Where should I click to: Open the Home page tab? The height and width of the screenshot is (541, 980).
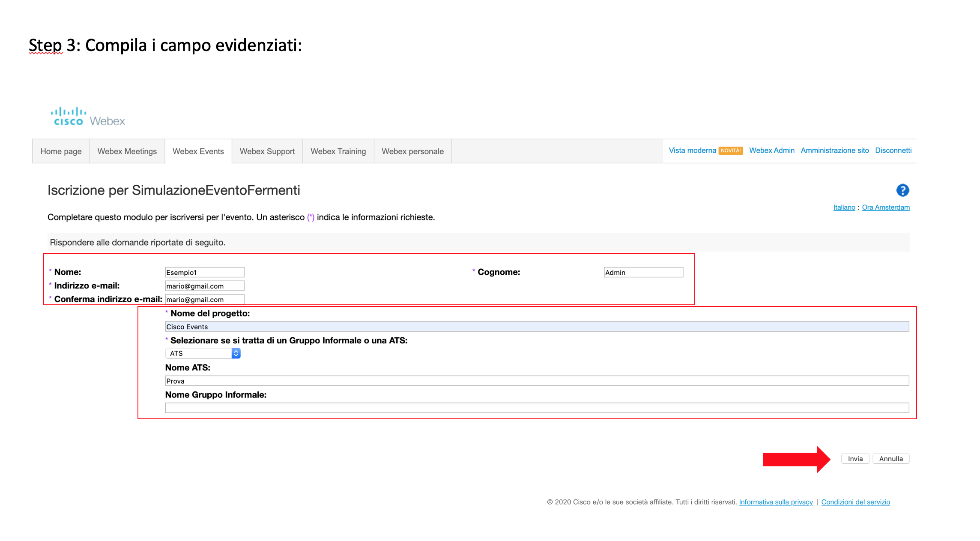coord(61,151)
